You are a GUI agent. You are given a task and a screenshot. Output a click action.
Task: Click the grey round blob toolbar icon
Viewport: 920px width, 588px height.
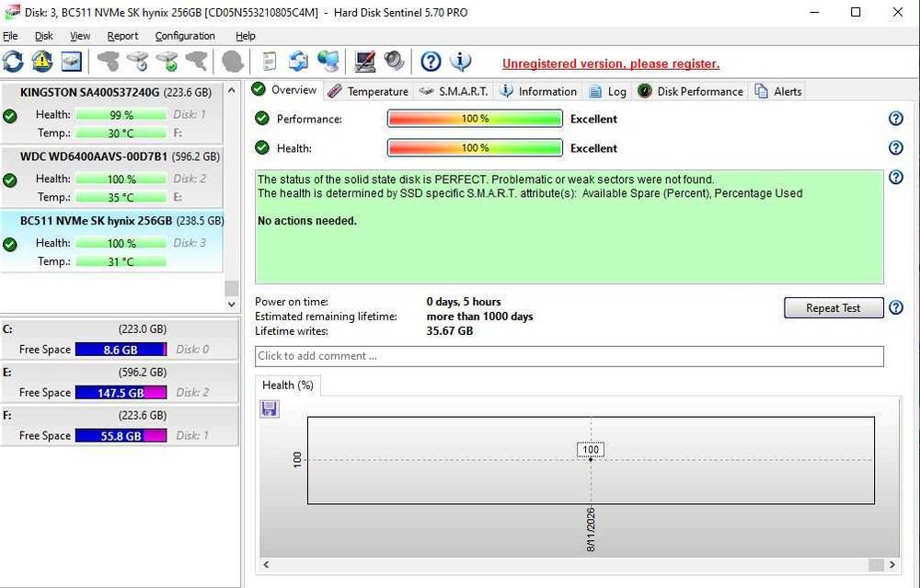point(233,61)
